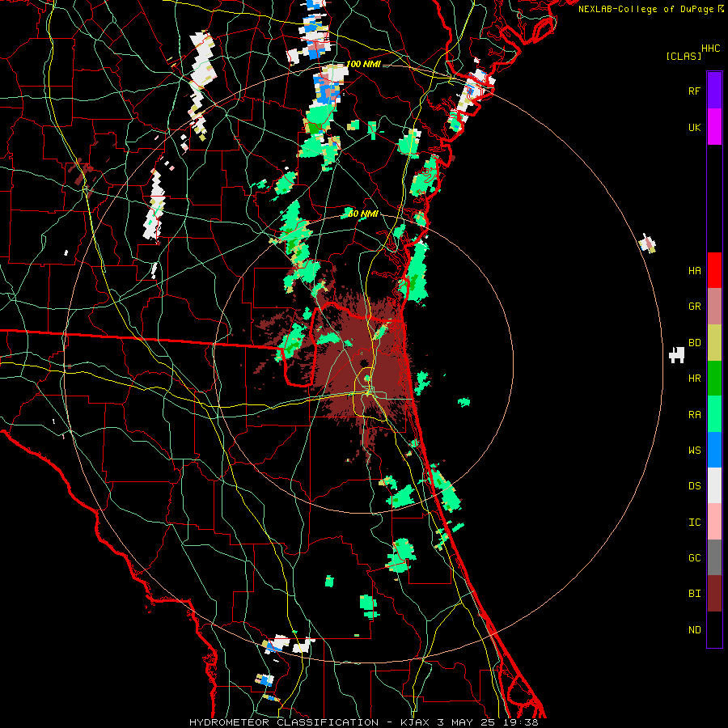This screenshot has width=728, height=728.
Task: Click the DS white legend swatch
Action: click(x=714, y=485)
